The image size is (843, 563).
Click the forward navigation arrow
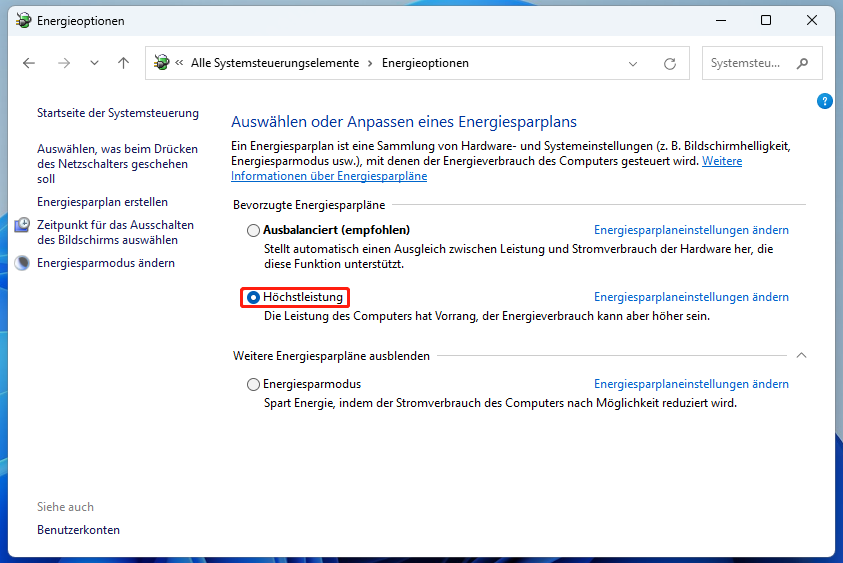click(64, 63)
